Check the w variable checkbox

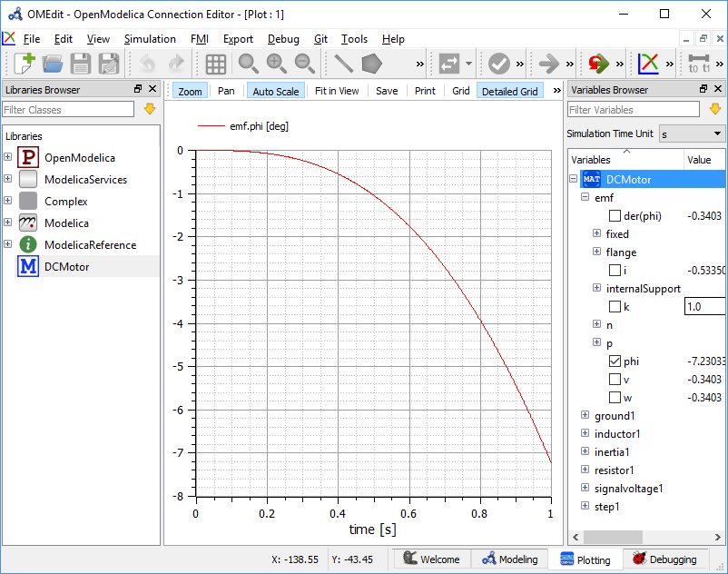pos(615,398)
